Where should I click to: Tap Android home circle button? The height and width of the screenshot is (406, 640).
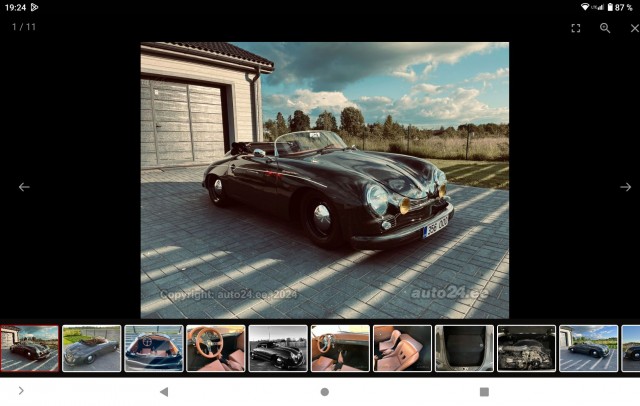[324, 392]
